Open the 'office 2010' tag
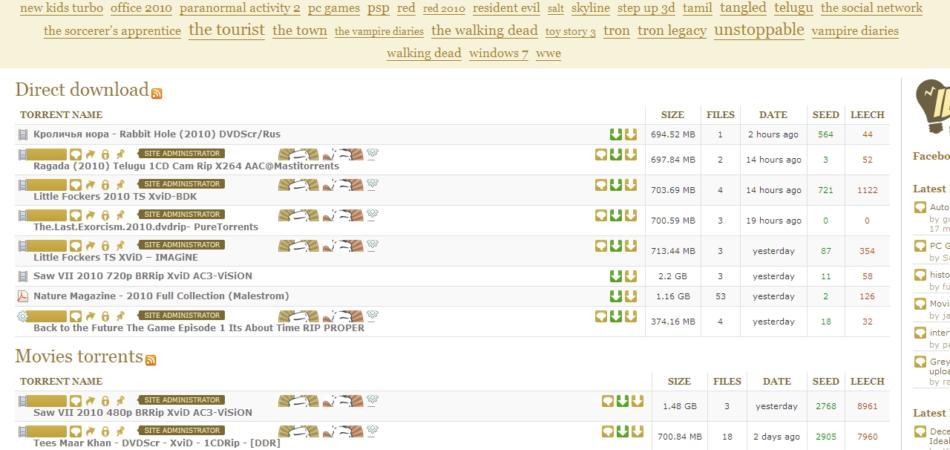 pos(141,8)
